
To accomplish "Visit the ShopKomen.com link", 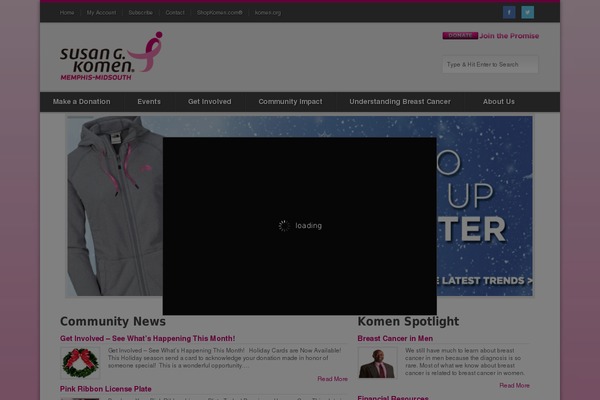I will tap(220, 13).
